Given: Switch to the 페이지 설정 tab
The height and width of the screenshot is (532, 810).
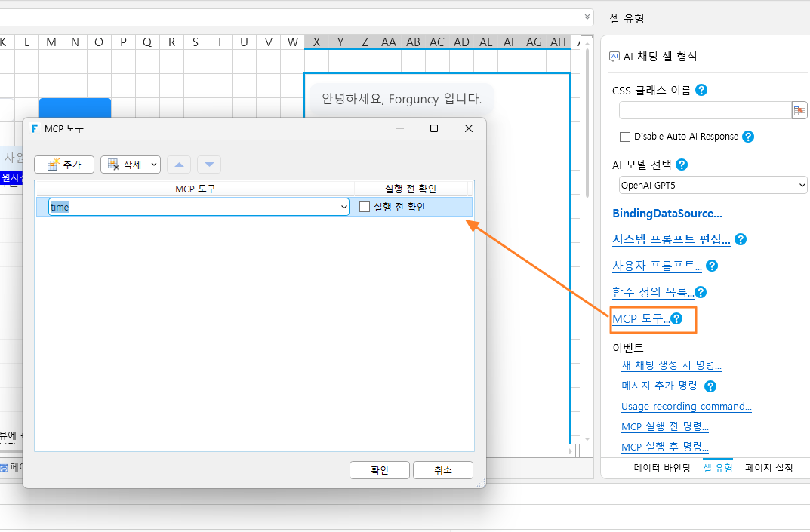Looking at the screenshot, I should (x=768, y=468).
